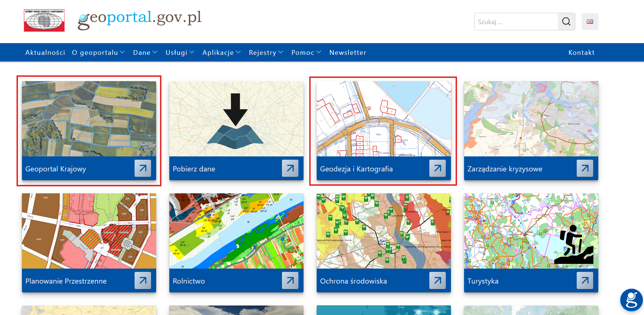Expand the Dane dropdown menu

point(145,53)
